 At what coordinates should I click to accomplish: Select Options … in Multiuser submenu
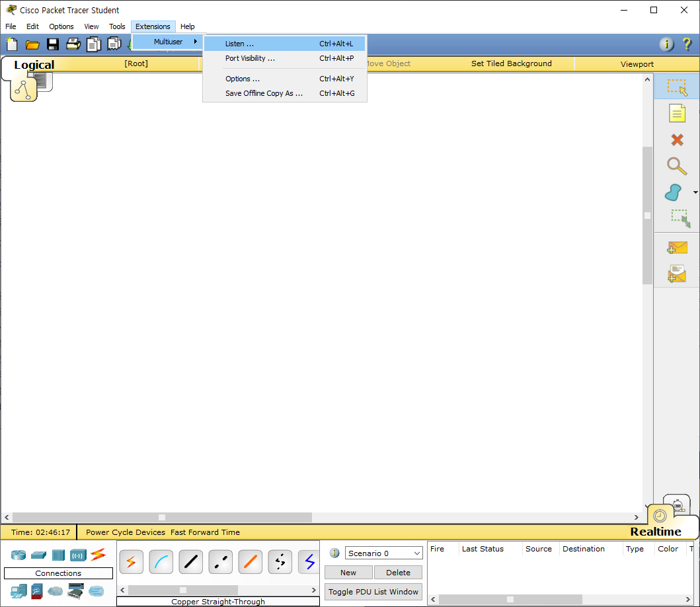coord(285,79)
